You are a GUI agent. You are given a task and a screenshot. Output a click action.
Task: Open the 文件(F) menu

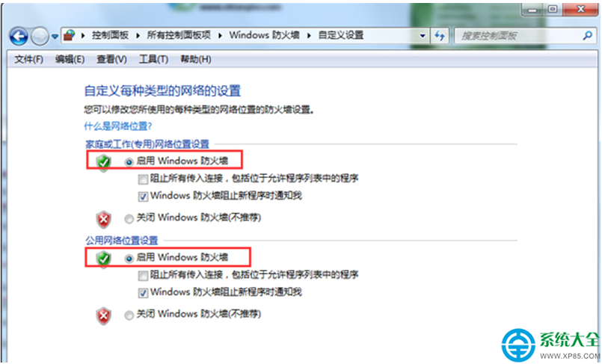pyautogui.click(x=29, y=60)
